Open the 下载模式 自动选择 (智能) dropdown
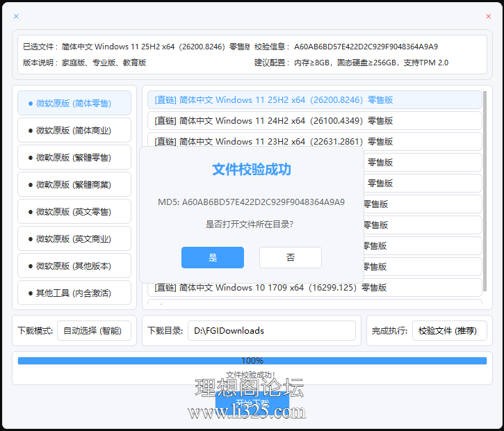Screen dimensions: 504x431 coord(94,330)
